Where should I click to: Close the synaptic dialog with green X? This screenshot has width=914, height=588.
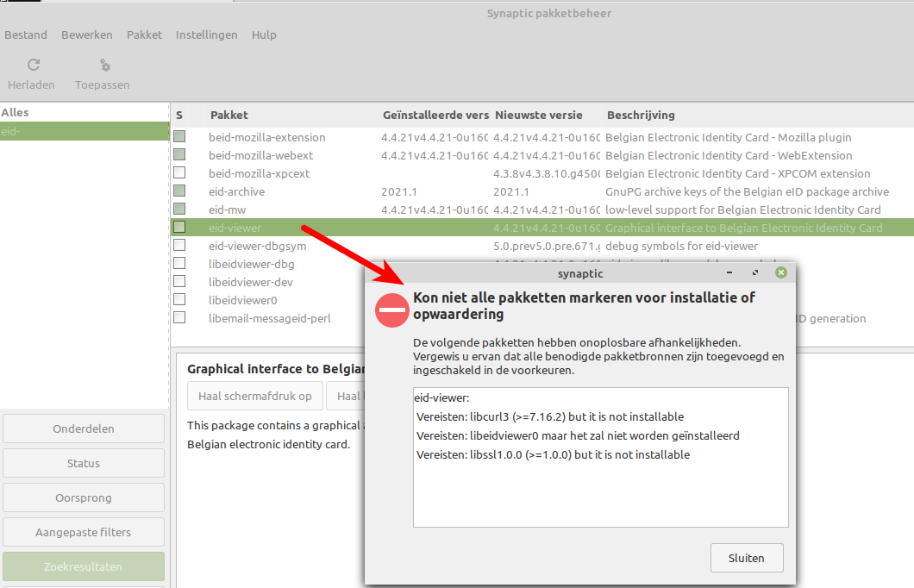pyautogui.click(x=781, y=272)
